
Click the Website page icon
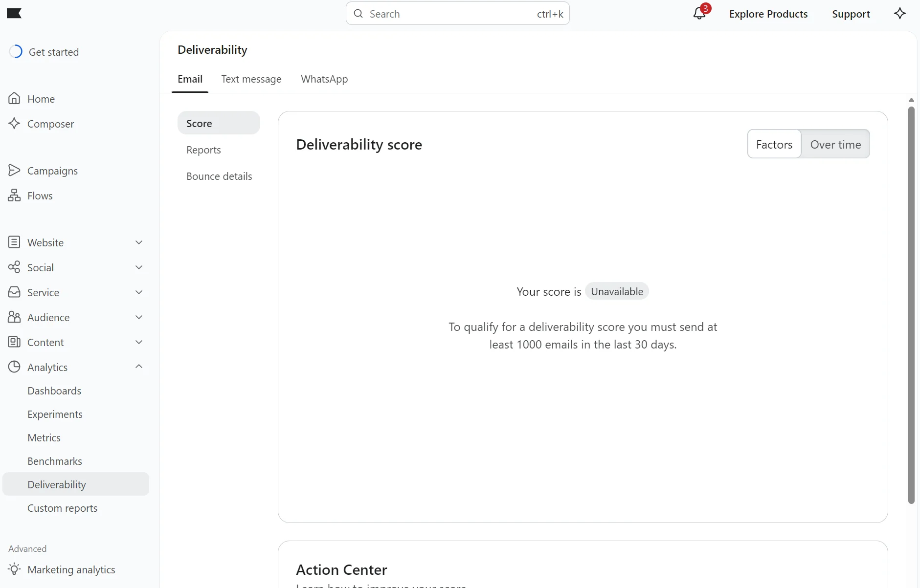(14, 242)
